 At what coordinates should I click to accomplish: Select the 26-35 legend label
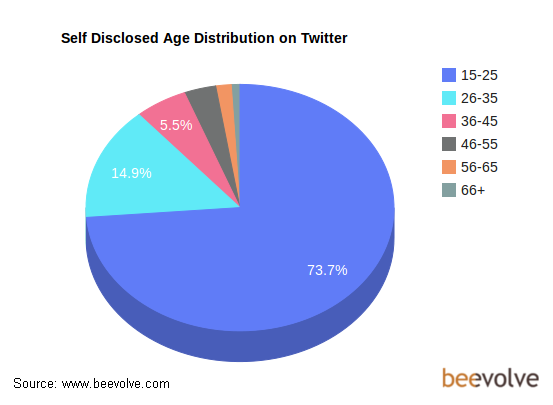pyautogui.click(x=479, y=98)
